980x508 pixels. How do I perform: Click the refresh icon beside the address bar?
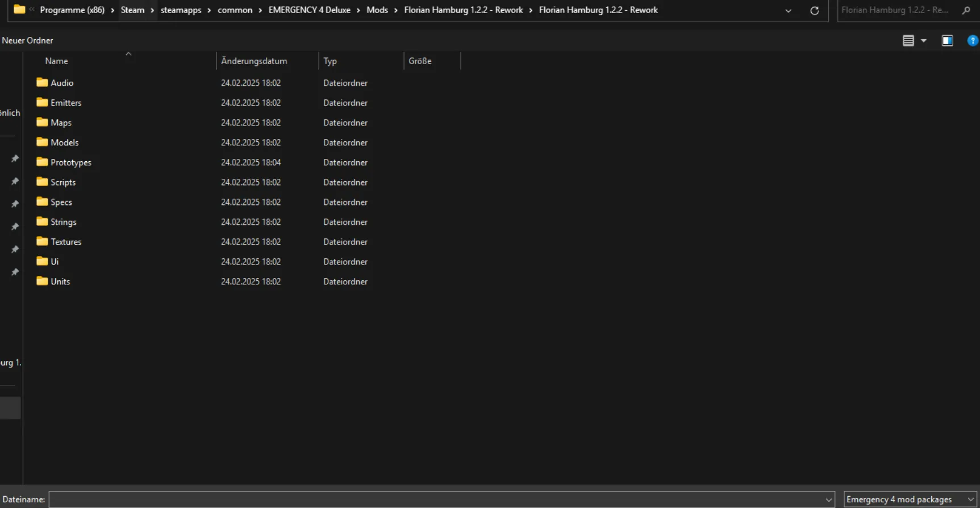pos(814,11)
